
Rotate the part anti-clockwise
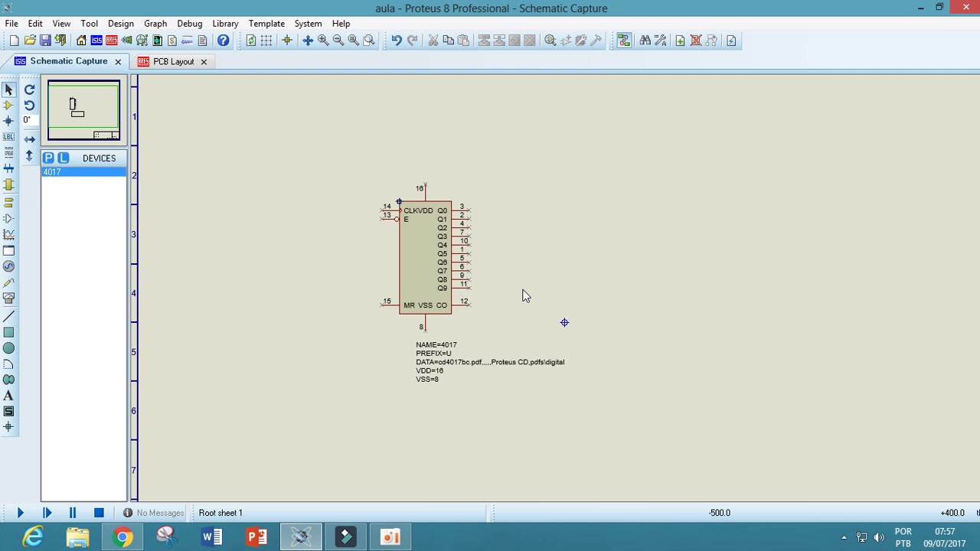point(29,106)
